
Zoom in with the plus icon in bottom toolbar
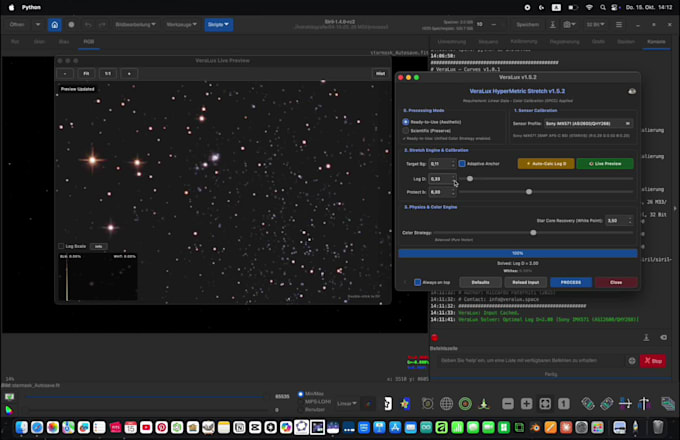click(x=526, y=404)
